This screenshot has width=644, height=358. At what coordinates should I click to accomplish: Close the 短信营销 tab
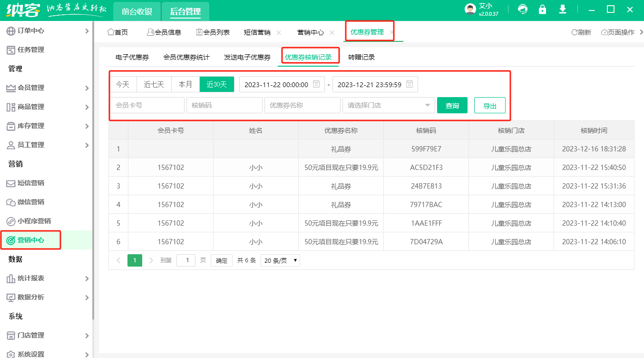pos(279,32)
